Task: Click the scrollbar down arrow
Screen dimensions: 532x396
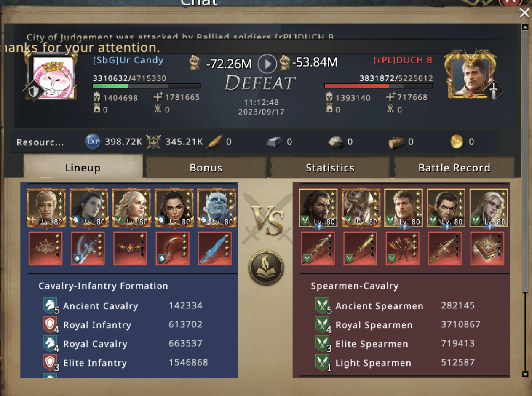Action: pyautogui.click(x=524, y=374)
